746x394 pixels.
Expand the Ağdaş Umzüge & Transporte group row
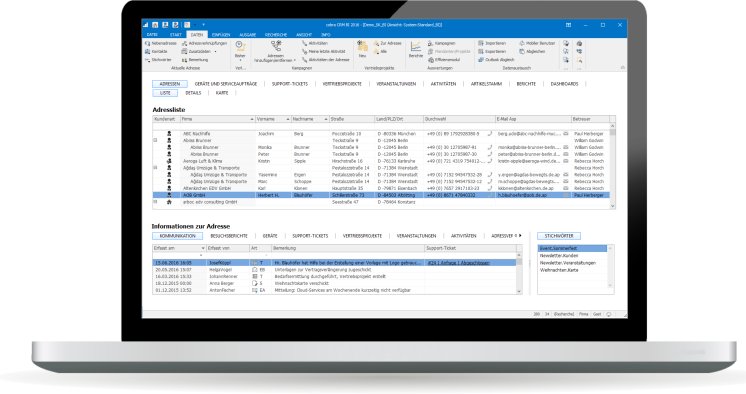155,168
